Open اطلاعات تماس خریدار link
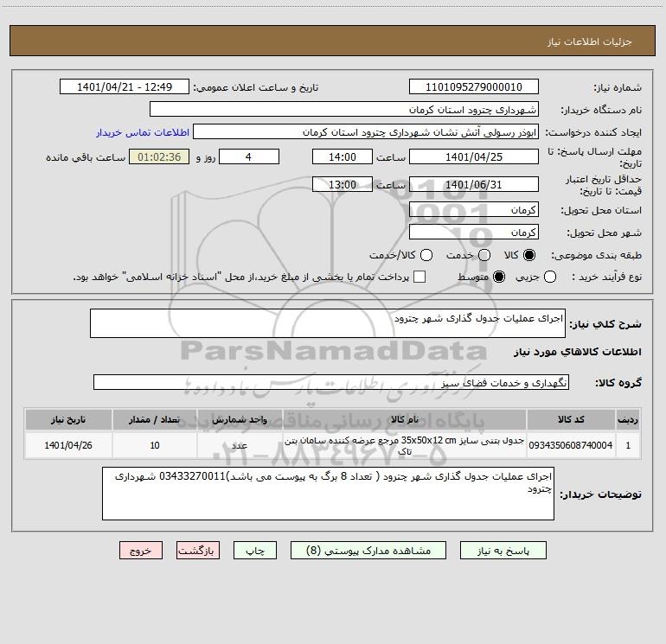666x644 pixels. [143, 132]
